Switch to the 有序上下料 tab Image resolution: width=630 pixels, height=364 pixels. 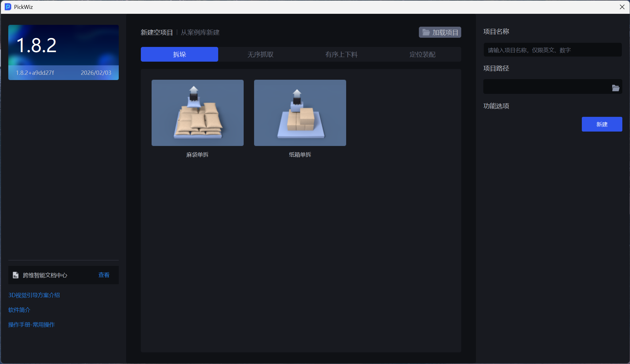(x=341, y=54)
